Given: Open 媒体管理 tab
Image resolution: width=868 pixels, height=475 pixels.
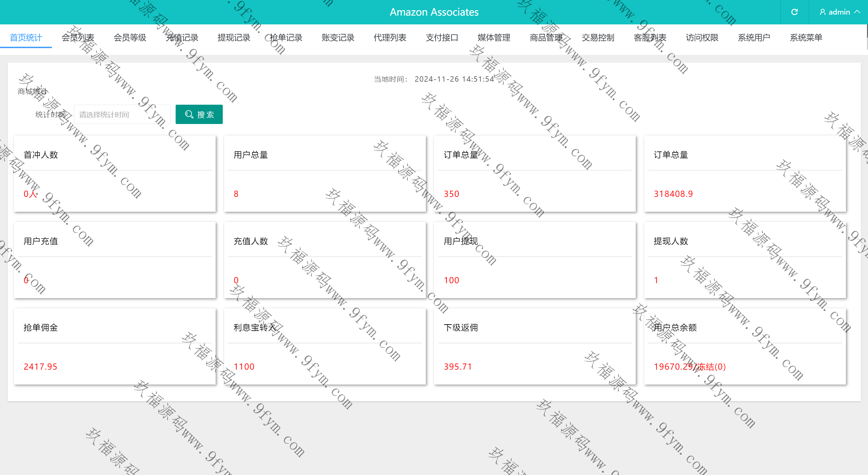Looking at the screenshot, I should pos(494,38).
